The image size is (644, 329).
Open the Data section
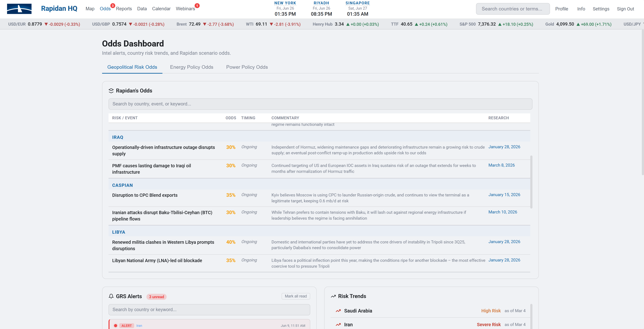coord(142,9)
